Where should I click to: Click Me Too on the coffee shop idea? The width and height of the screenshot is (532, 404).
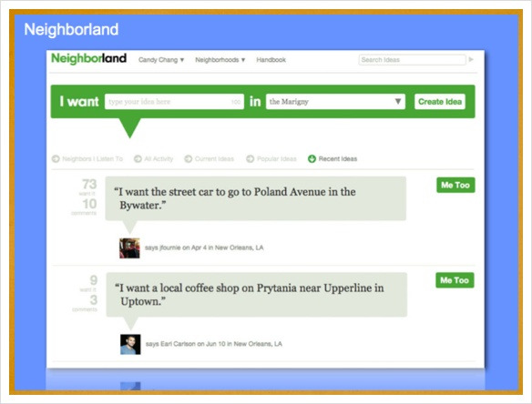coord(455,280)
